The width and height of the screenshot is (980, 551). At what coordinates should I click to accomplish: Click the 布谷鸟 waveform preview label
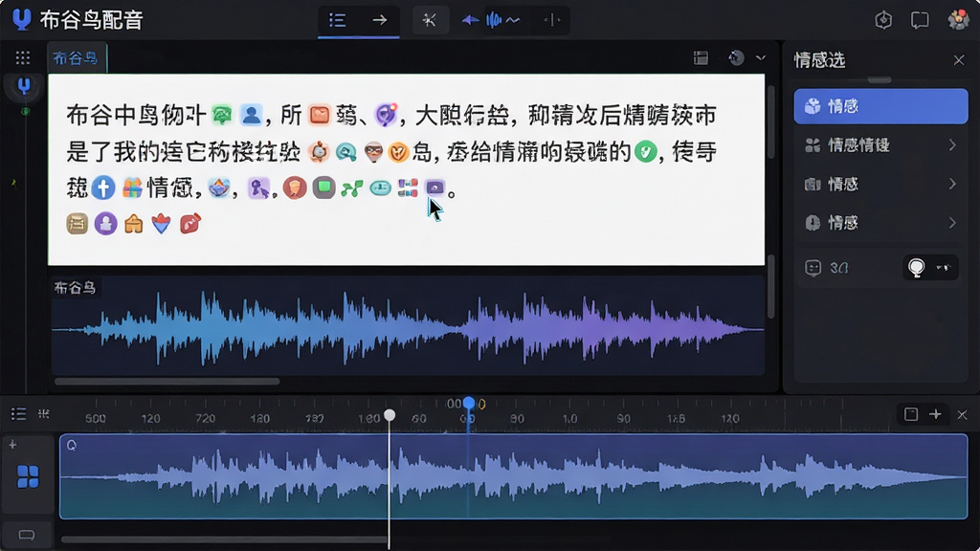click(75, 288)
